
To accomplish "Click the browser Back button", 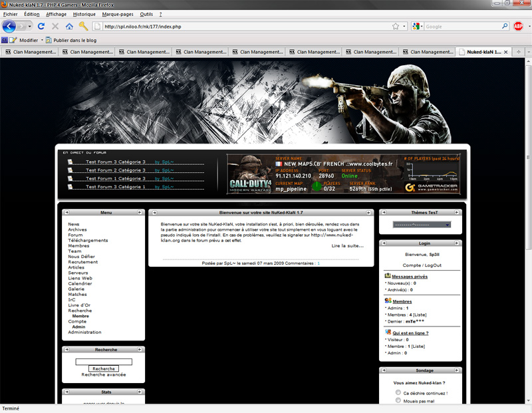I will (9, 27).
